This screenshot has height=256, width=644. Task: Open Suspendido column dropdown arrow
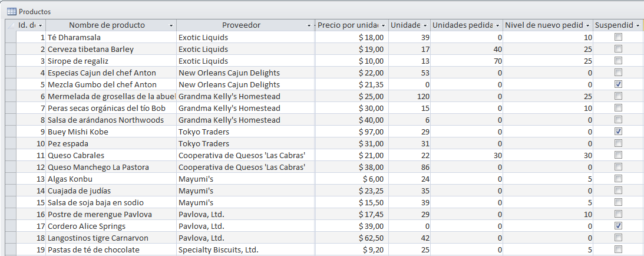[x=638, y=25]
